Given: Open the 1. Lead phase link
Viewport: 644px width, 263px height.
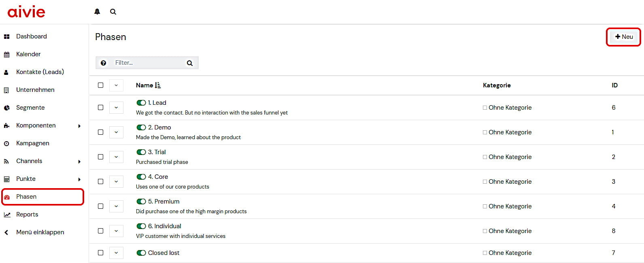Looking at the screenshot, I should pyautogui.click(x=157, y=103).
